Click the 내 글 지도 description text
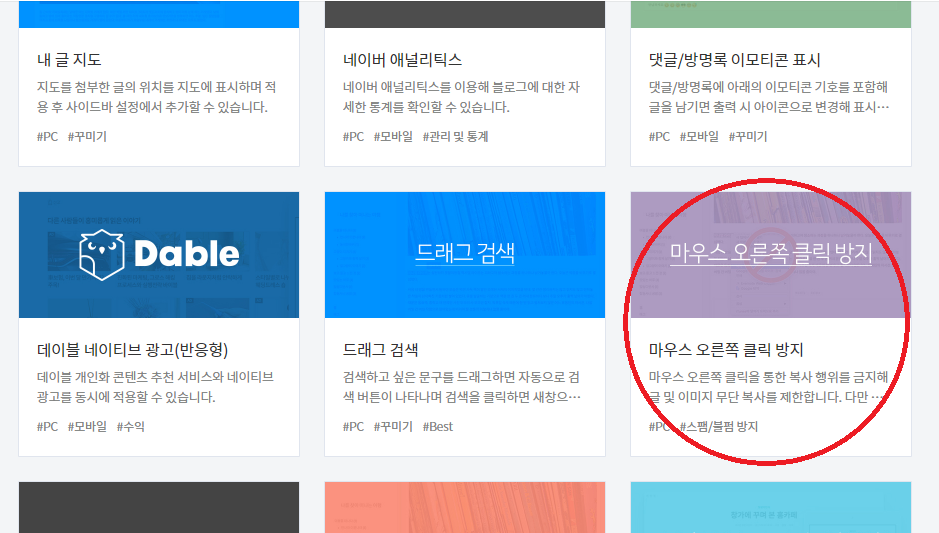 click(x=156, y=97)
